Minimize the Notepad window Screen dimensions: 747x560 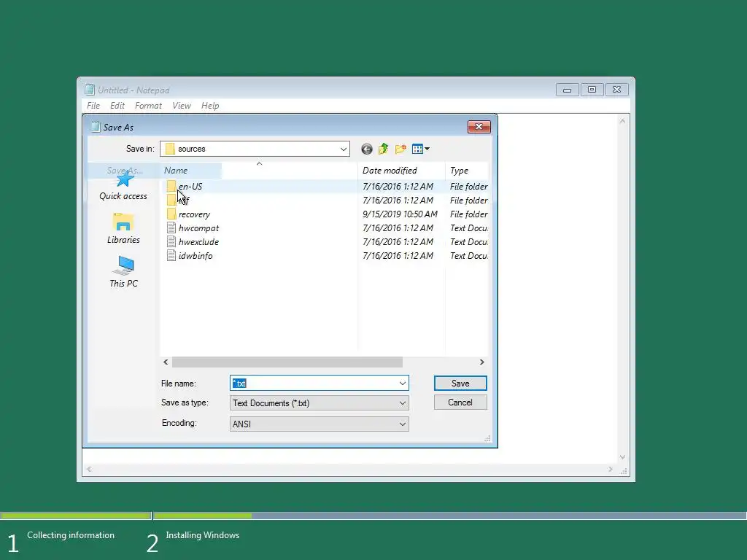point(568,90)
